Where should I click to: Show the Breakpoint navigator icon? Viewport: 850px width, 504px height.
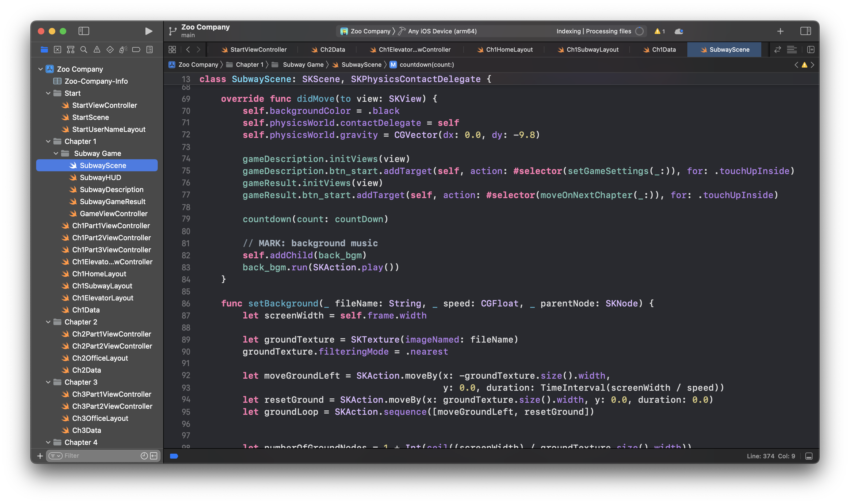pyautogui.click(x=136, y=50)
